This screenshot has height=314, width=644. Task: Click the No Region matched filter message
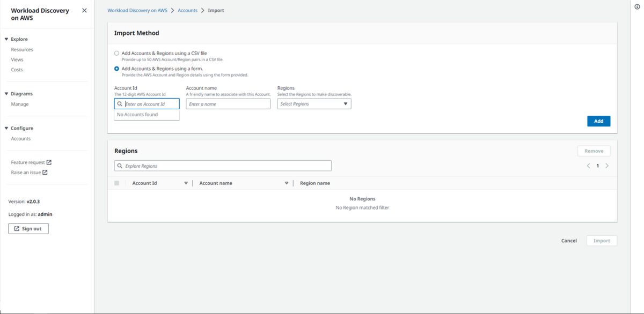click(x=362, y=207)
